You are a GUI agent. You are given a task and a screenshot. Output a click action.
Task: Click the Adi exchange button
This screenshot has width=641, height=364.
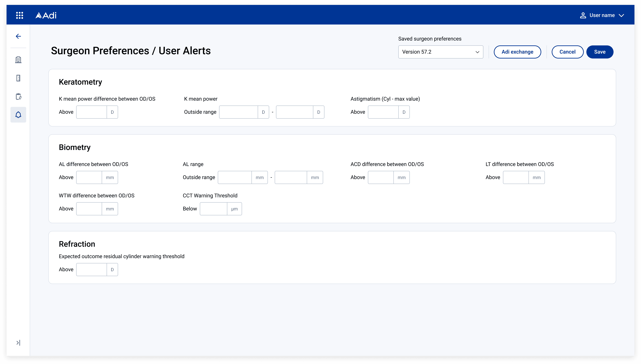coord(517,52)
